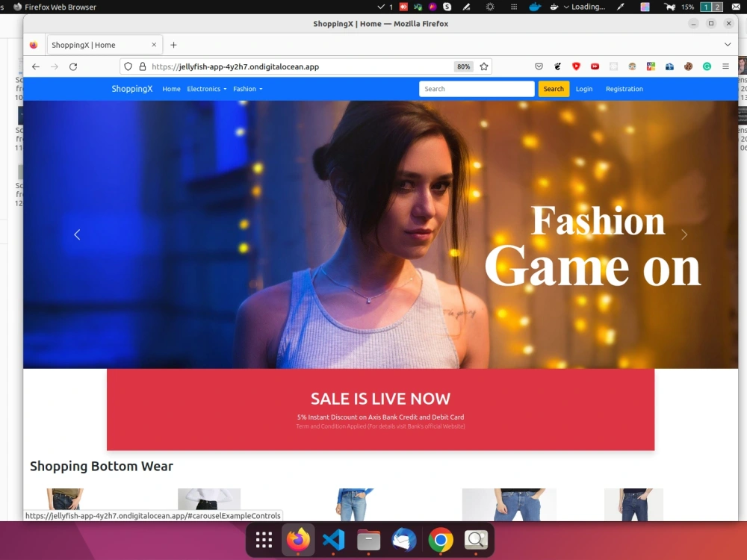This screenshot has width=747, height=560.
Task: Select the Home navigation menu item
Action: coord(171,89)
